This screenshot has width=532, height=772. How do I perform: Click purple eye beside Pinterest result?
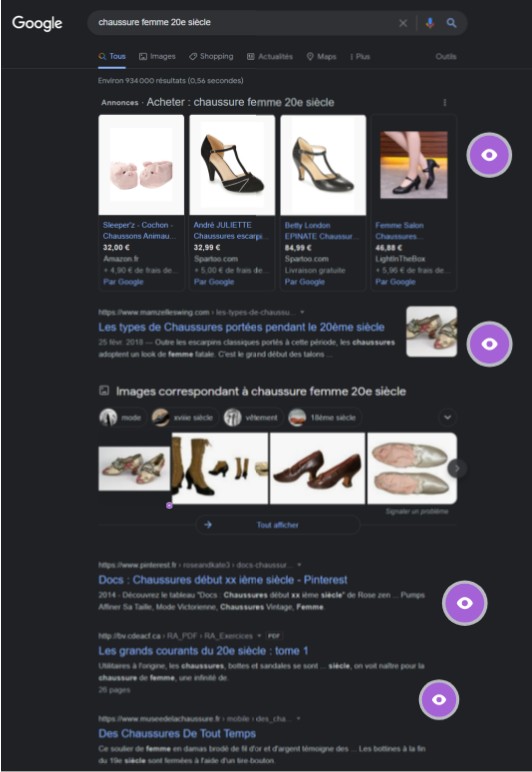[x=465, y=603]
